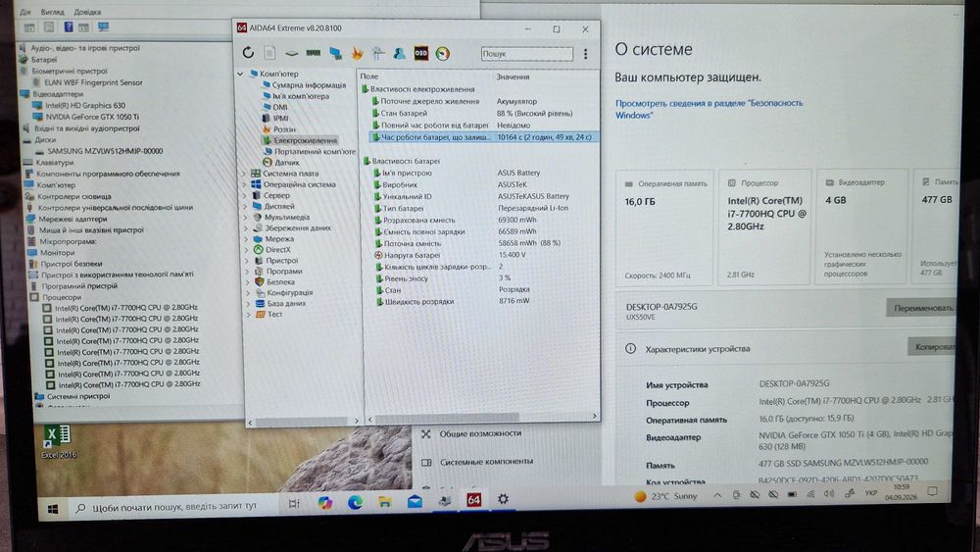Click the AIDA64 Report page icon
Image resolution: width=980 pixels, height=552 pixels.
tap(270, 53)
